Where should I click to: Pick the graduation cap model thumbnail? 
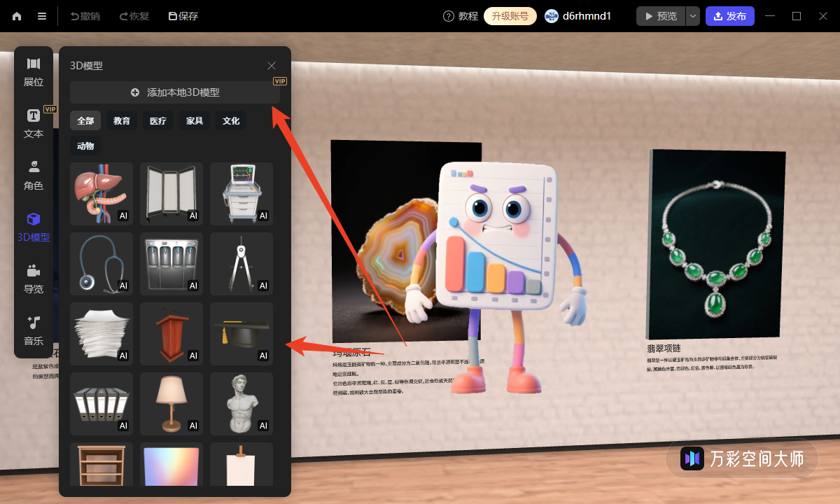point(241,333)
